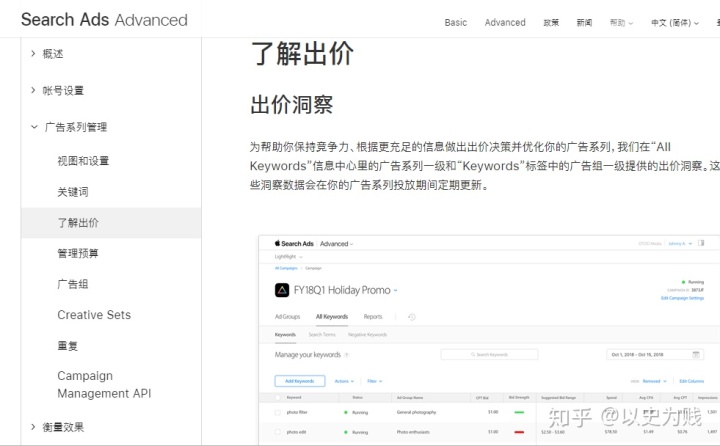Screen dimensions: 720x446
Task: Open the 帮助 menu in top navigation
Action: [x=620, y=22]
